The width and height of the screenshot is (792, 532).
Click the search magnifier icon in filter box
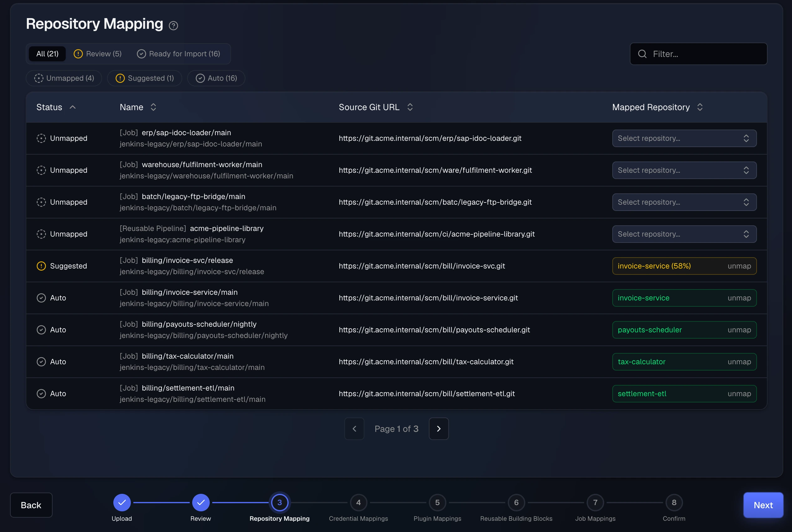(642, 54)
